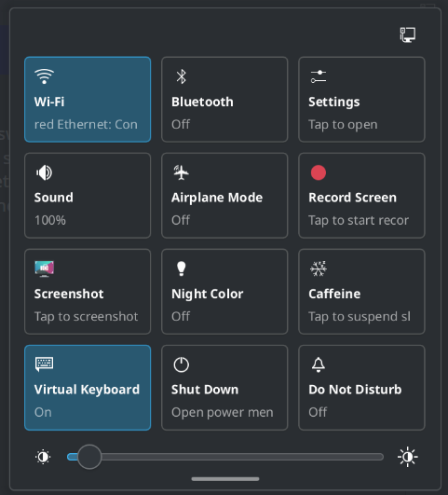448x495 pixels.
Task: Click the Bluetooth Off label
Action: 181,124
